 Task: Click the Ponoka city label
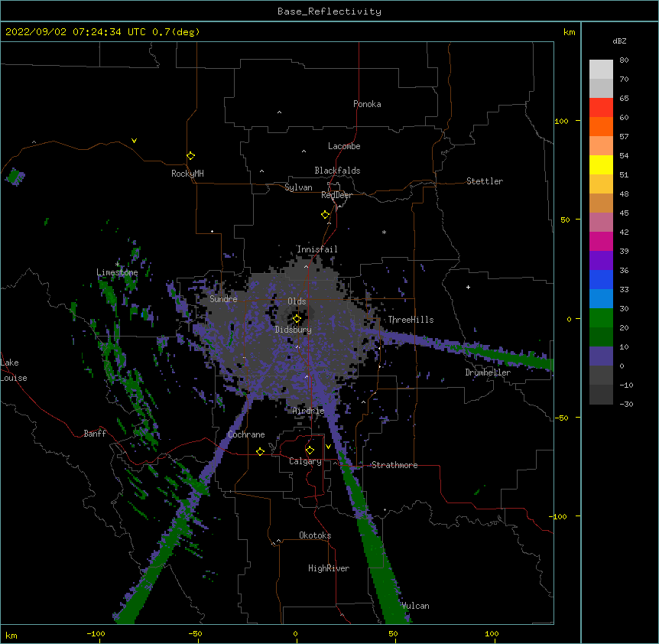[367, 104]
